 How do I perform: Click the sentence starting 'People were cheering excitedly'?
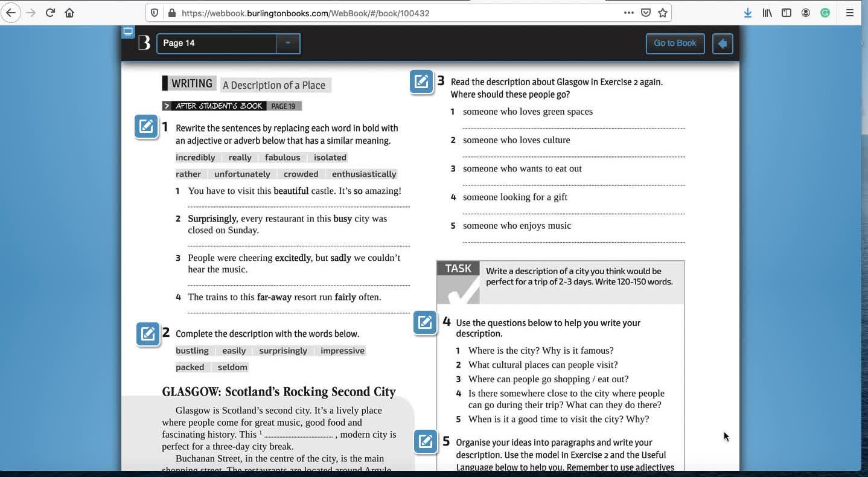click(294, 263)
